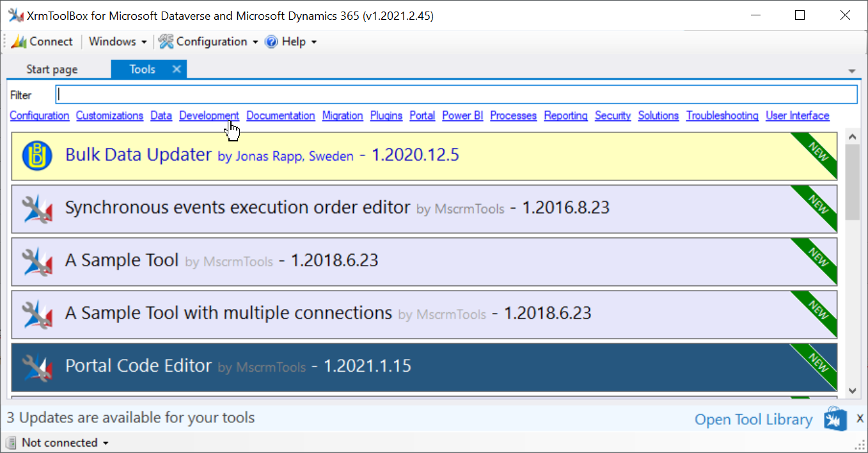Image resolution: width=868 pixels, height=453 pixels.
Task: Filter tools by Configuration category
Action: pos(40,116)
